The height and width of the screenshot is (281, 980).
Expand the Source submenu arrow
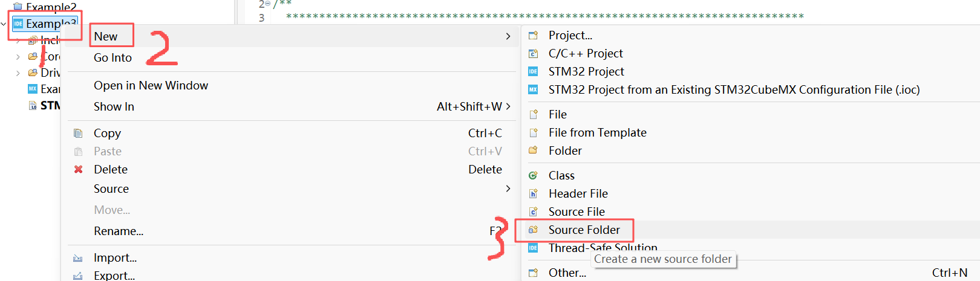pos(508,189)
